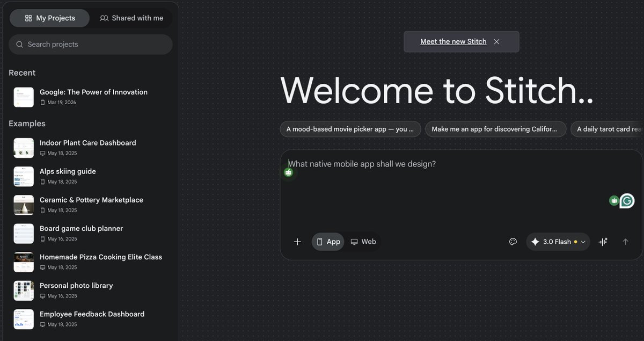Image resolution: width=644 pixels, height=341 pixels.
Task: Click the Grammarly icon in prompt box
Action: (x=627, y=201)
